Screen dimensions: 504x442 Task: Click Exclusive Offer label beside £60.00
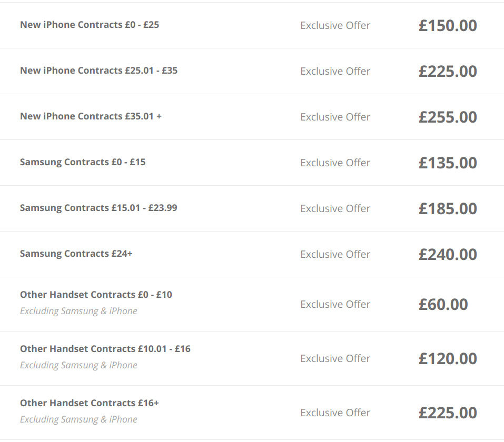coord(335,304)
